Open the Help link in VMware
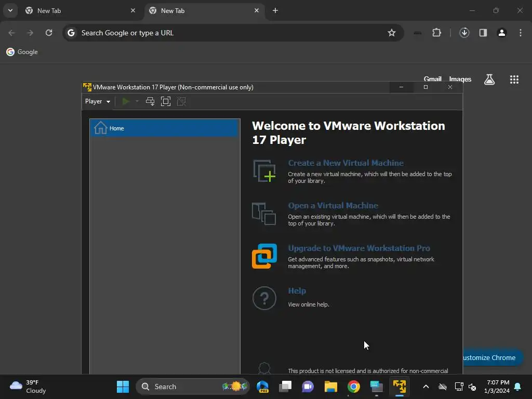The image size is (532, 399). [297, 291]
